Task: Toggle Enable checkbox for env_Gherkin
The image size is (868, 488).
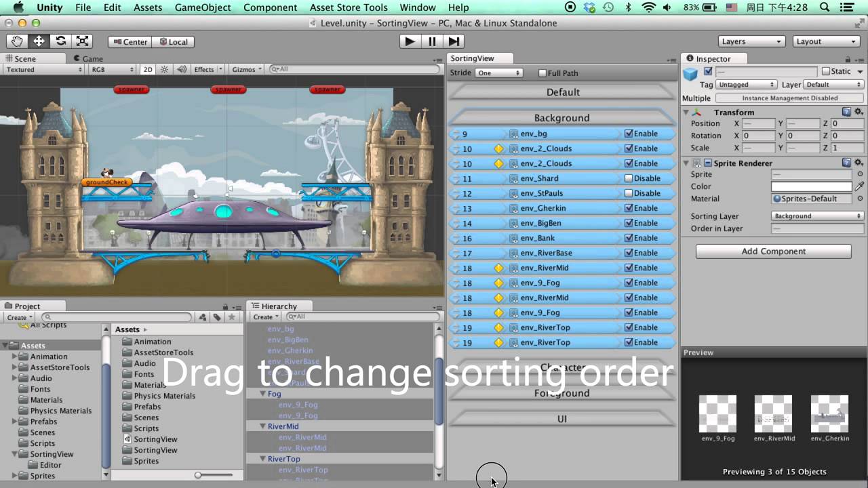Action: pos(629,208)
